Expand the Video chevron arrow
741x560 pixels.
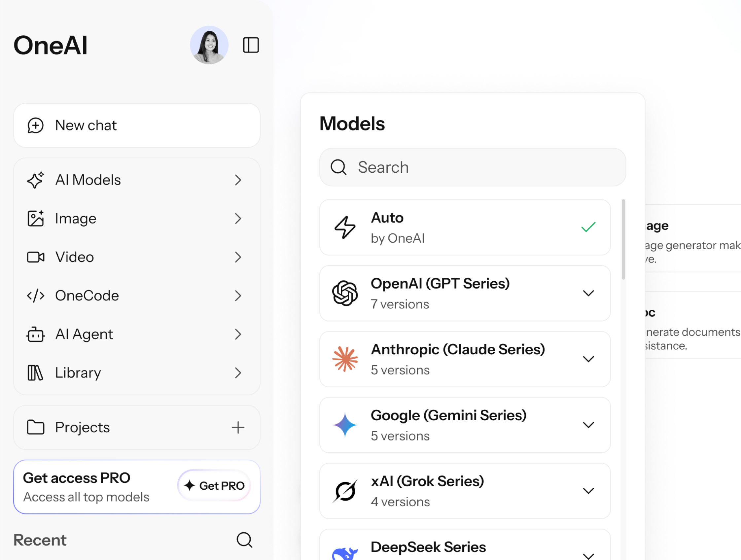coord(238,257)
